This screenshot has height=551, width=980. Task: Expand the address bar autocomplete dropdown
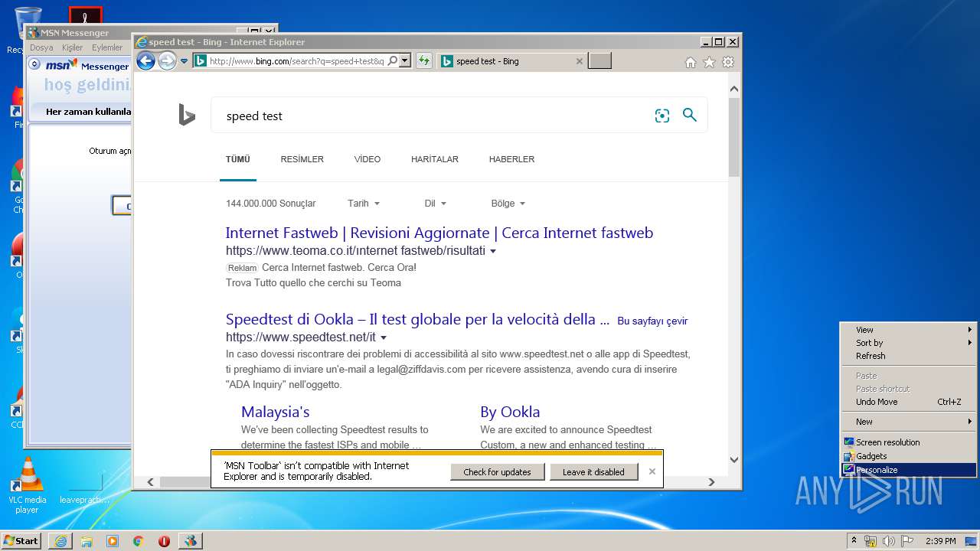(x=405, y=61)
